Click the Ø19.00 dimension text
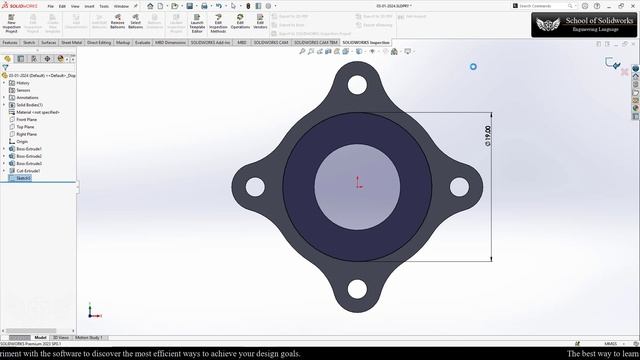This screenshot has height=360, width=640. click(x=487, y=136)
